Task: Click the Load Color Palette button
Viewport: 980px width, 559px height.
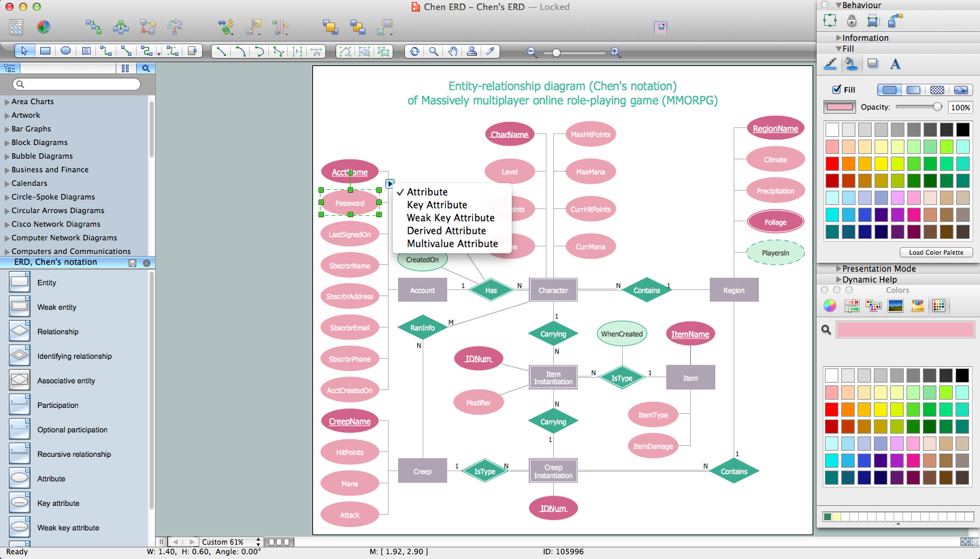Action: tap(936, 253)
